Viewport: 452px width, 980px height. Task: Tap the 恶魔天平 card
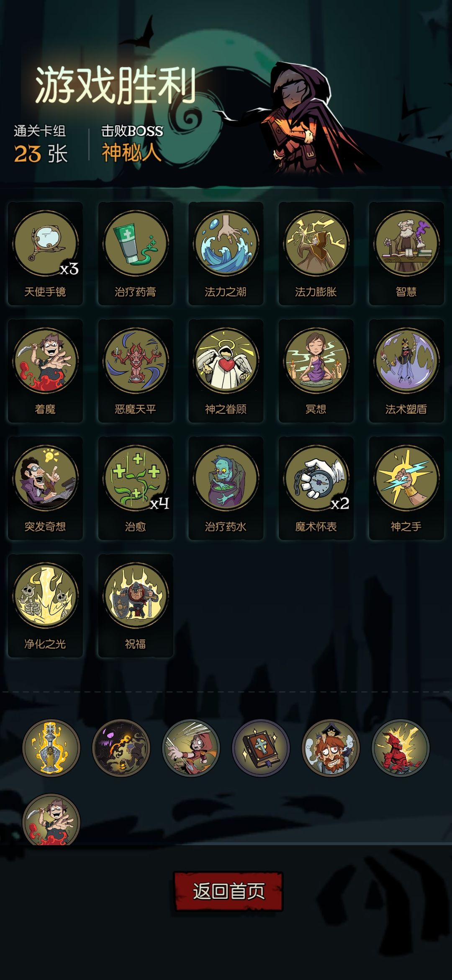pyautogui.click(x=136, y=371)
